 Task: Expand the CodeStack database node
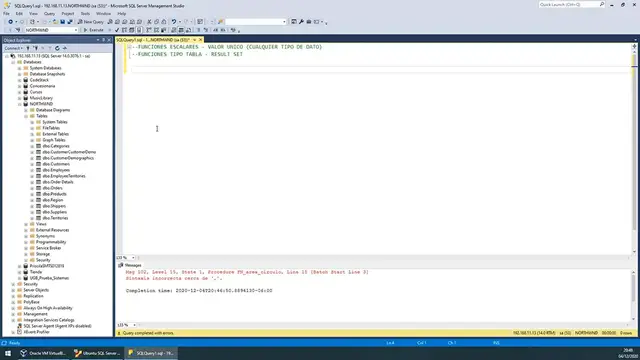click(x=19, y=80)
